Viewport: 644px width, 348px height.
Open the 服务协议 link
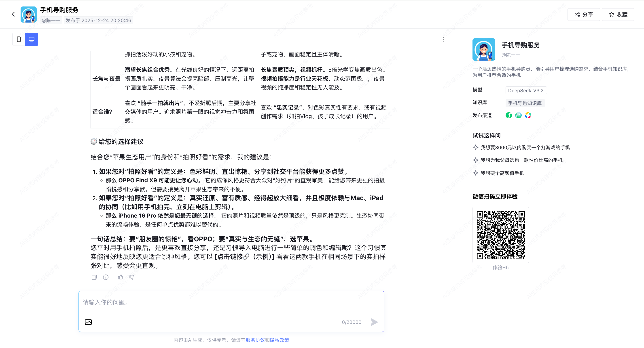(x=255, y=340)
